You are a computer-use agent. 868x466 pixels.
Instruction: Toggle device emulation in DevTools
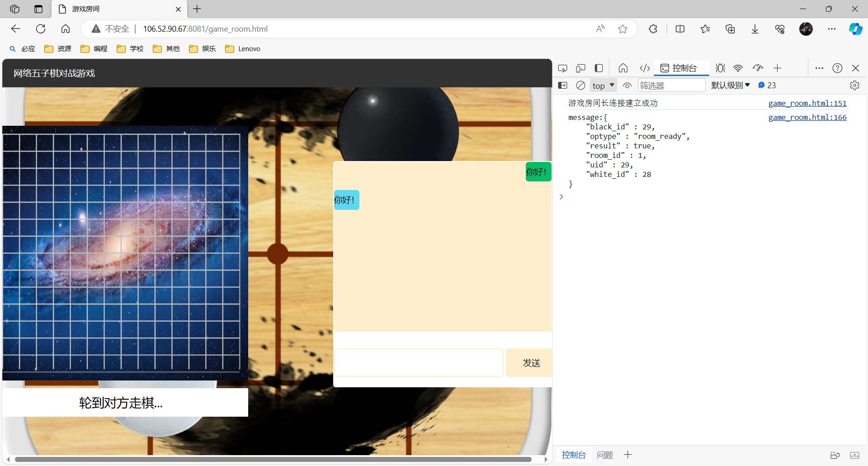[581, 68]
